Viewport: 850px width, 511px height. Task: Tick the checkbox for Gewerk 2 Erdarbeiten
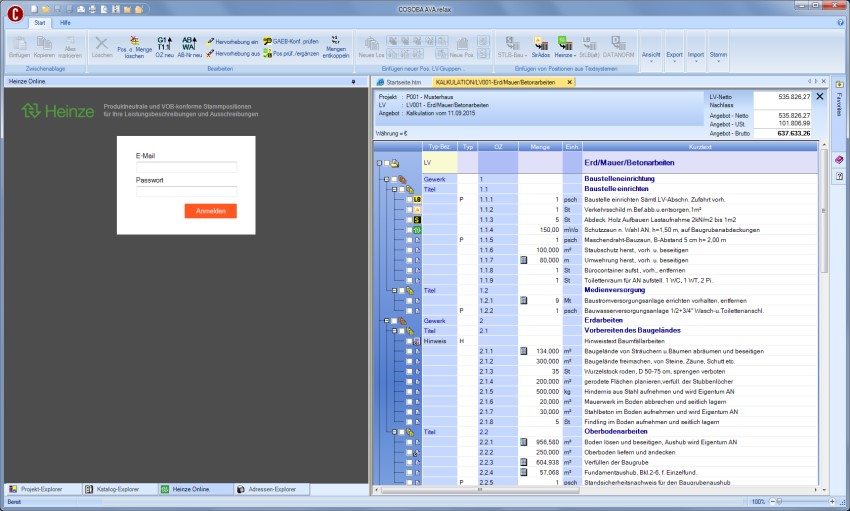394,321
